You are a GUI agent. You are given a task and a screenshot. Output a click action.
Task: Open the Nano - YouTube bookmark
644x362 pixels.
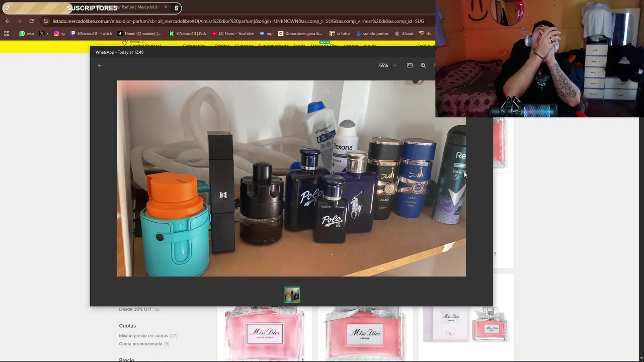232,34
